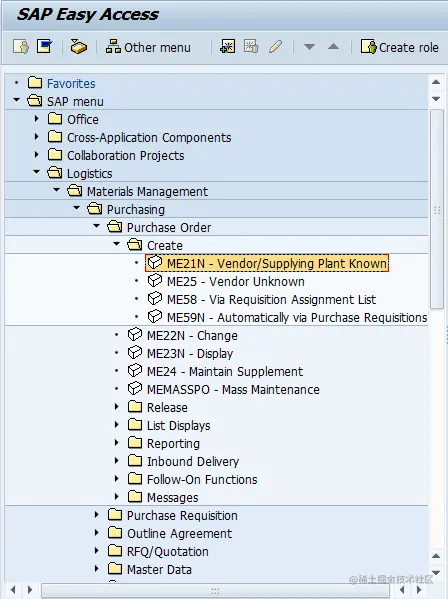Viewport: 448px width, 599px height.
Task: Click the SAP Business Workplace icon
Action: tap(79, 47)
